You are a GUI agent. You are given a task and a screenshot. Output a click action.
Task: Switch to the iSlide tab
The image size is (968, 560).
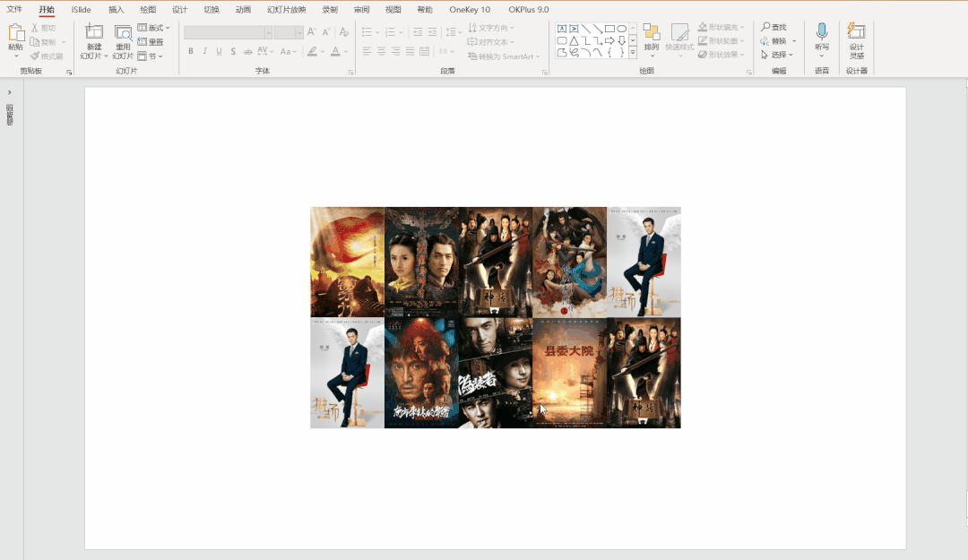click(81, 9)
